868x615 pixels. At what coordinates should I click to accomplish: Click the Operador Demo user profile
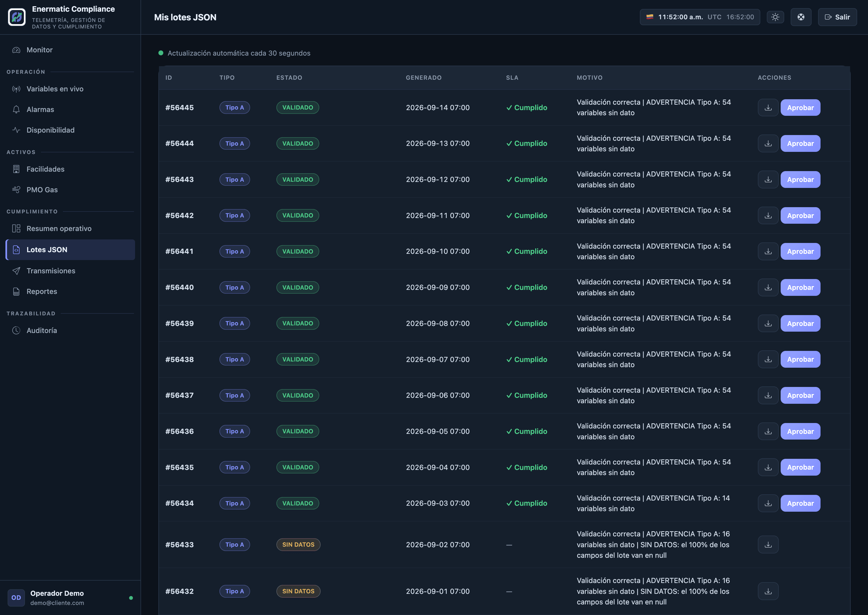71,598
